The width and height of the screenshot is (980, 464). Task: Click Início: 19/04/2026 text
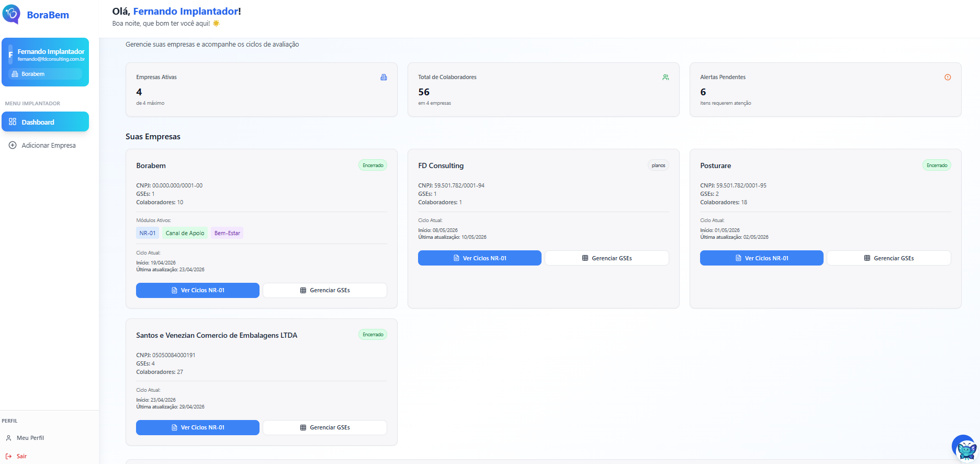156,263
